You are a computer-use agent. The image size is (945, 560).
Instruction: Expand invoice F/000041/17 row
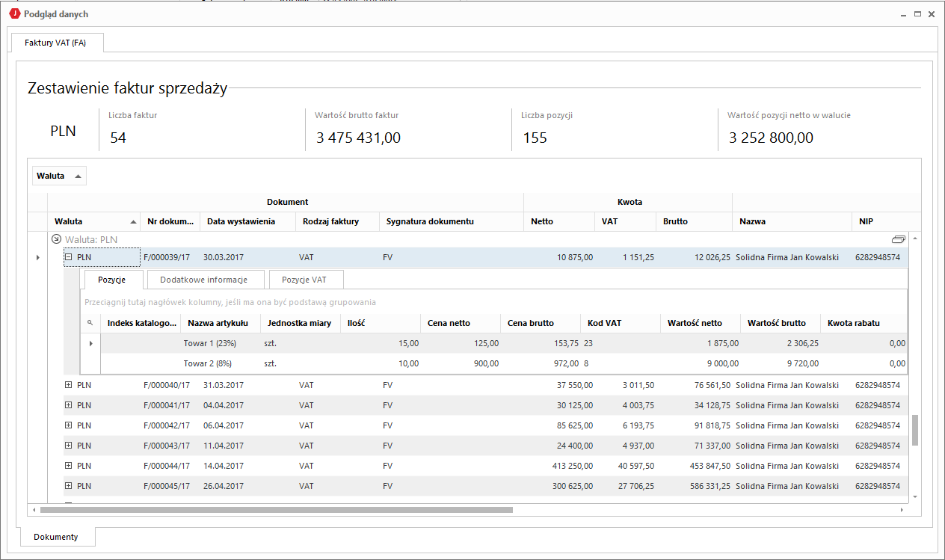pos(68,405)
